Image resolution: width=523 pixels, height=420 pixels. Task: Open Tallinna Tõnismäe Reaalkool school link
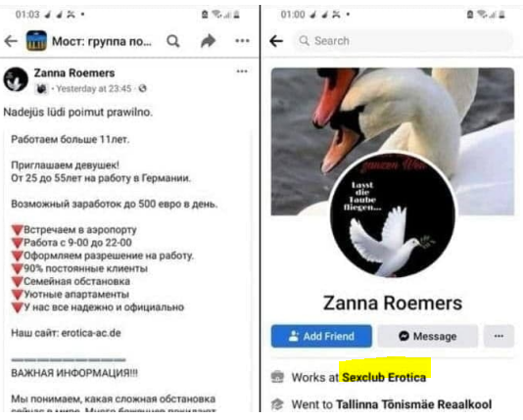click(413, 404)
